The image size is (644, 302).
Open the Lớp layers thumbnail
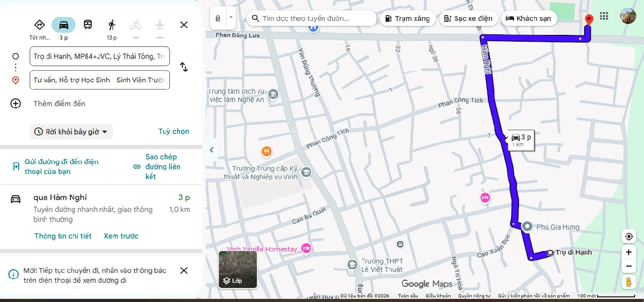238,270
